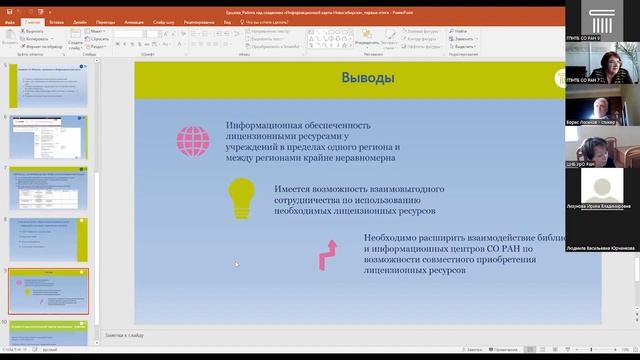
Task: Open Заменить dropdown arrow
Action: pos(477,39)
